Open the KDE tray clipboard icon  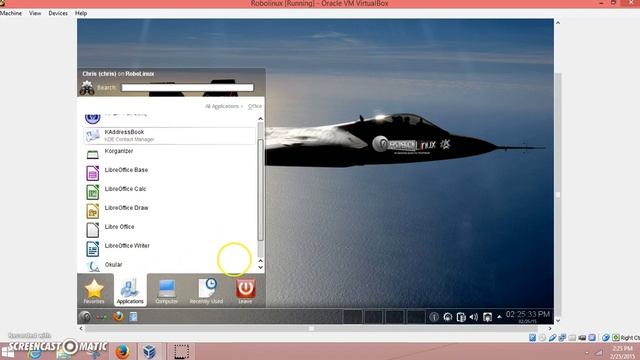coord(461,317)
